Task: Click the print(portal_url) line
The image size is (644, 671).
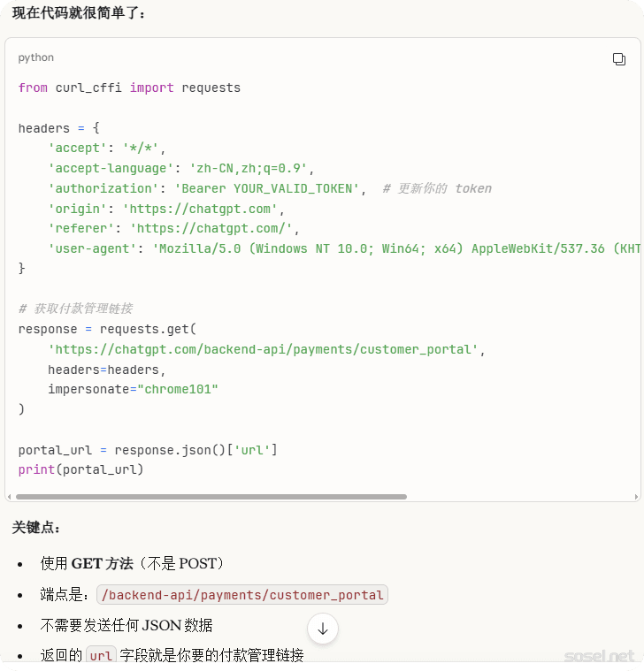Action: coord(80,469)
